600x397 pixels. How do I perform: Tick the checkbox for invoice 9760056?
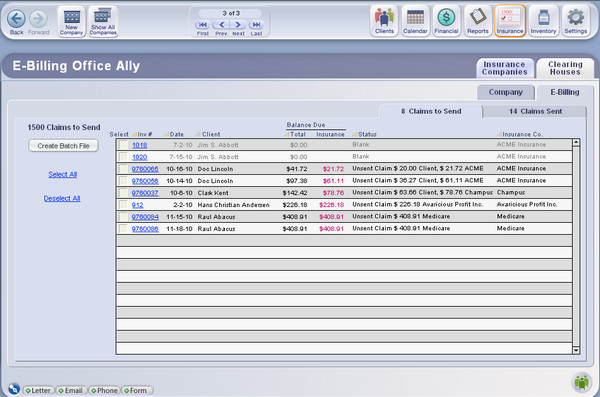click(123, 181)
